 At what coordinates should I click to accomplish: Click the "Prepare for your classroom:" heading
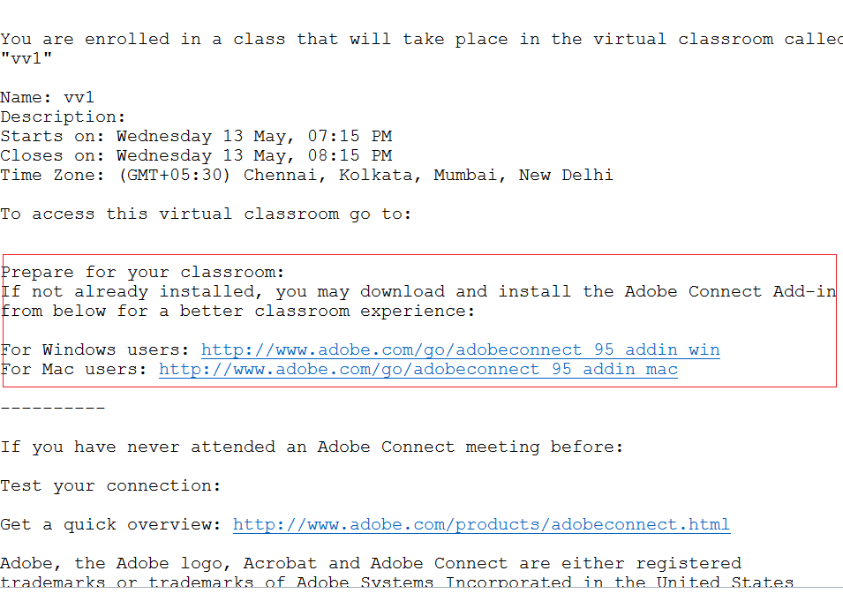pyautogui.click(x=144, y=272)
